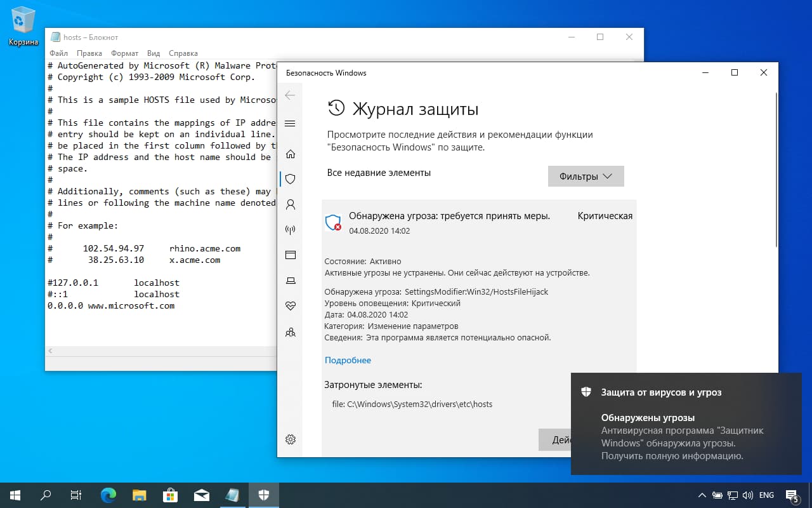
Task: Expand the hamburger navigation menu
Action: click(x=290, y=123)
